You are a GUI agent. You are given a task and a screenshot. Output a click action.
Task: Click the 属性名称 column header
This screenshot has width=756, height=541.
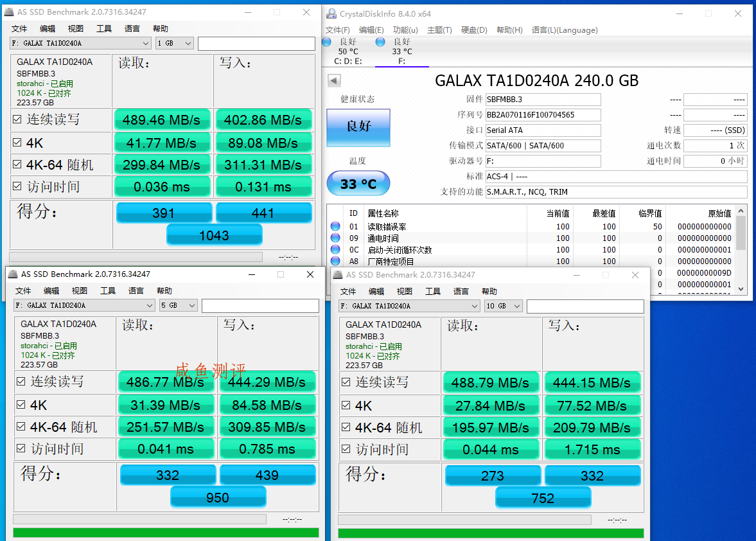pyautogui.click(x=383, y=213)
